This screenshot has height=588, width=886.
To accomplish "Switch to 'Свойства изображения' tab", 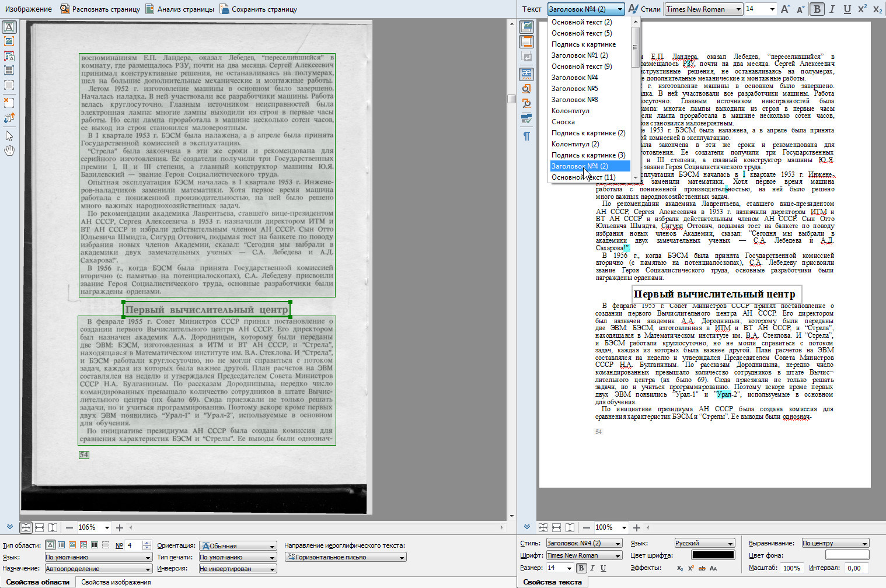I will [116, 582].
